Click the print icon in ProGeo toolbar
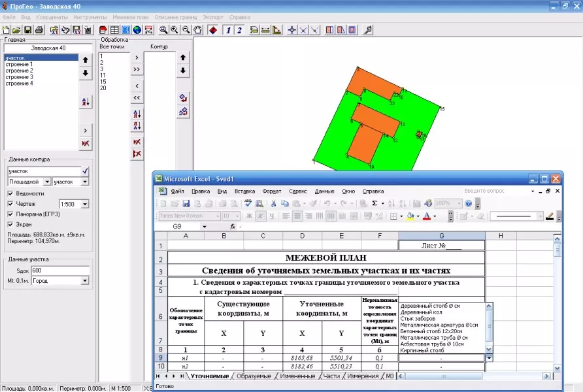Screen dimensions: 583x392 (x=39, y=30)
